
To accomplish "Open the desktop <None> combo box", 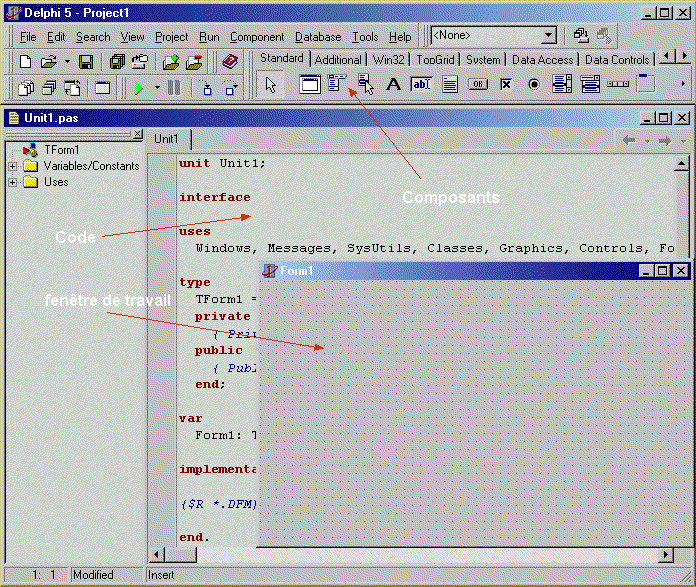I will (x=494, y=35).
